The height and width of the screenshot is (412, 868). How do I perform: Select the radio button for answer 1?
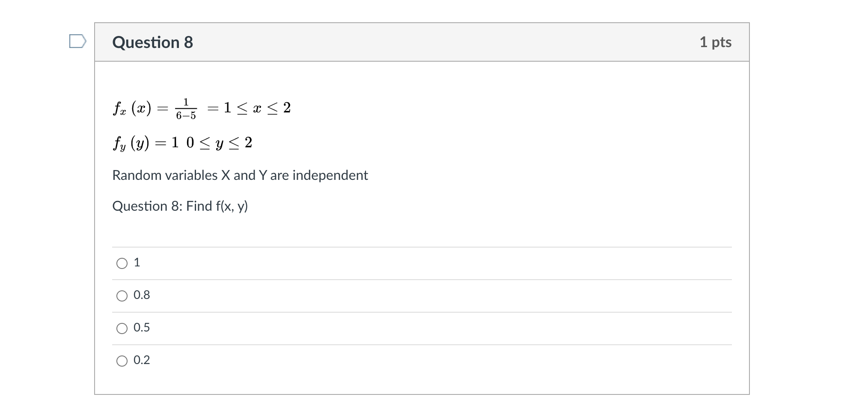[x=122, y=263]
